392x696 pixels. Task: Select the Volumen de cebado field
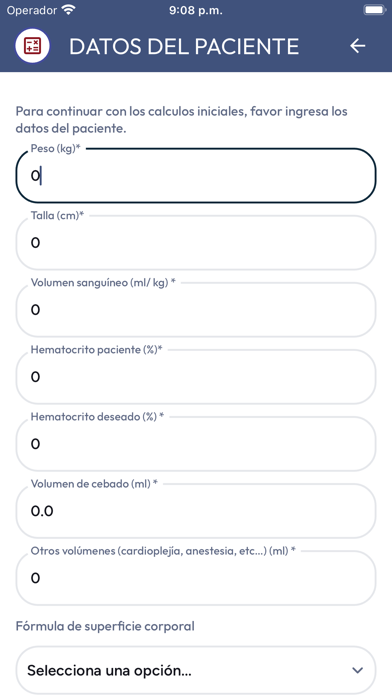point(196,511)
